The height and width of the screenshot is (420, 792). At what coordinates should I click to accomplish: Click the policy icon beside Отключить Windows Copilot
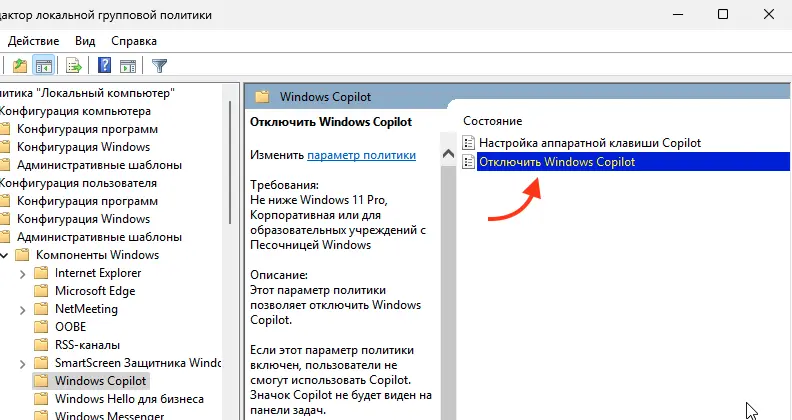469,162
